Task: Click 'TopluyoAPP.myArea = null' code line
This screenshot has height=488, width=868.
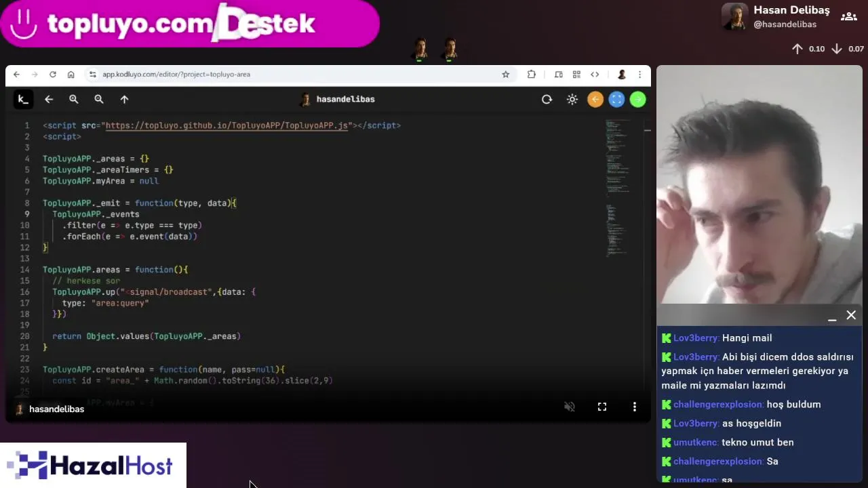Action: click(x=100, y=181)
